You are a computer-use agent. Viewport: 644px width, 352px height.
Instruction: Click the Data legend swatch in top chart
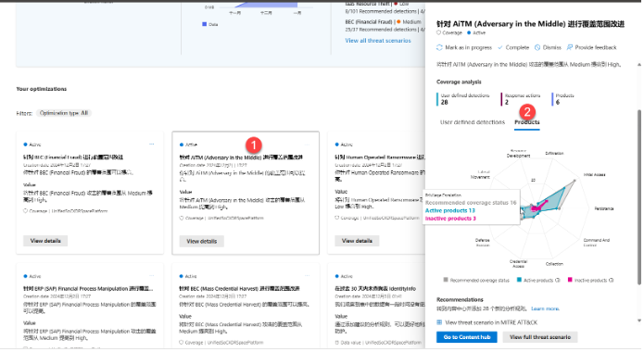204,25
